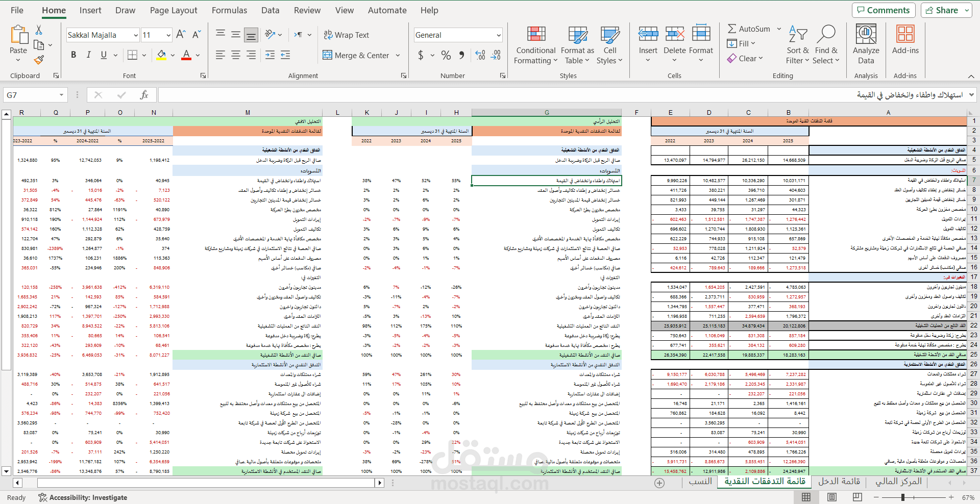Screen dimensions: 980x504
Task: Switch to Page Break Preview in status bar
Action: point(857,497)
